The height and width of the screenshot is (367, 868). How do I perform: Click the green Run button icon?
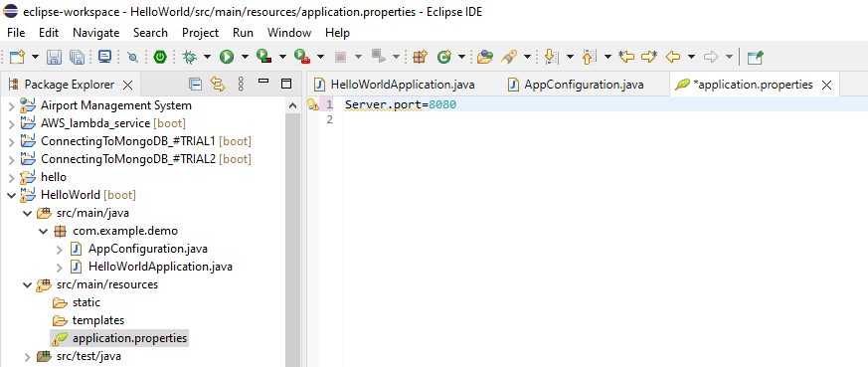coord(227,57)
